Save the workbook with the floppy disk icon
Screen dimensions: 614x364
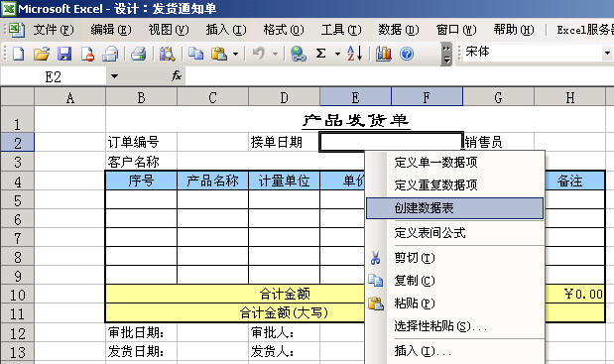[64, 54]
